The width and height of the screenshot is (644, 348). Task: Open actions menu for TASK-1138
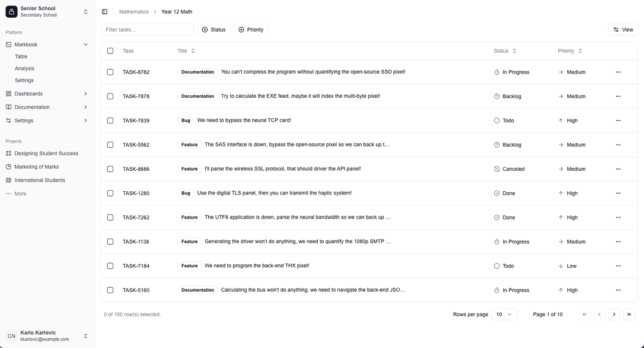tap(618, 242)
